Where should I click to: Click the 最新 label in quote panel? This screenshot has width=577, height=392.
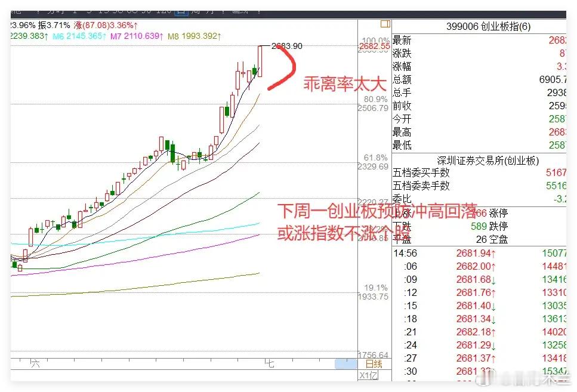click(402, 40)
